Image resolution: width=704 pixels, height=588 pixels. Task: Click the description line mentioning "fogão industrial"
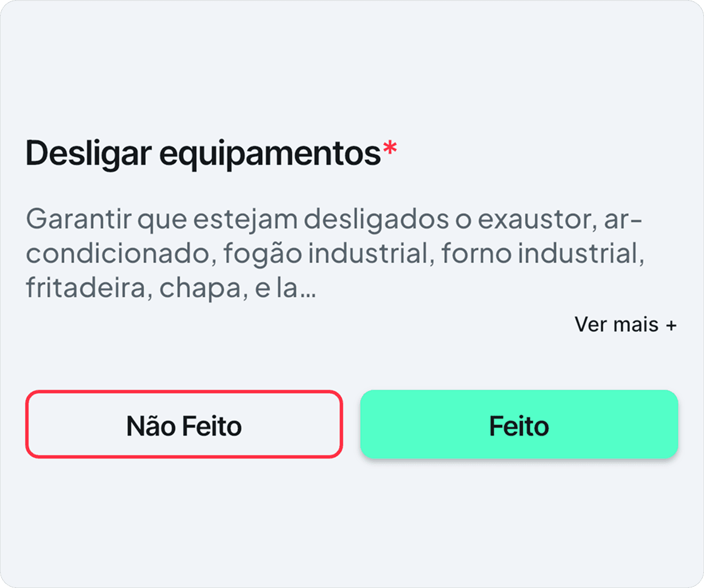pyautogui.click(x=332, y=254)
